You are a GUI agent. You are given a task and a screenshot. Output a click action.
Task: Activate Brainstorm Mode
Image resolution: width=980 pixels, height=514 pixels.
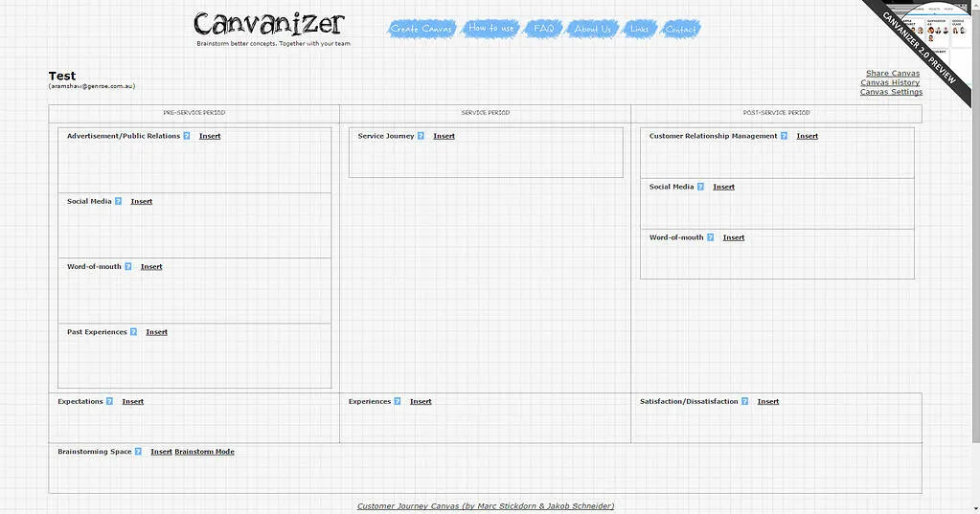pos(204,452)
